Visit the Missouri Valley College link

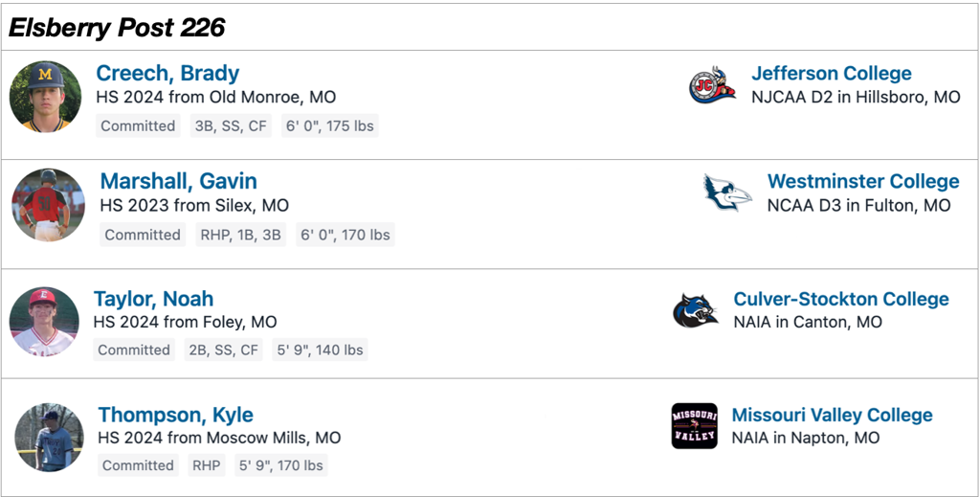click(x=832, y=416)
